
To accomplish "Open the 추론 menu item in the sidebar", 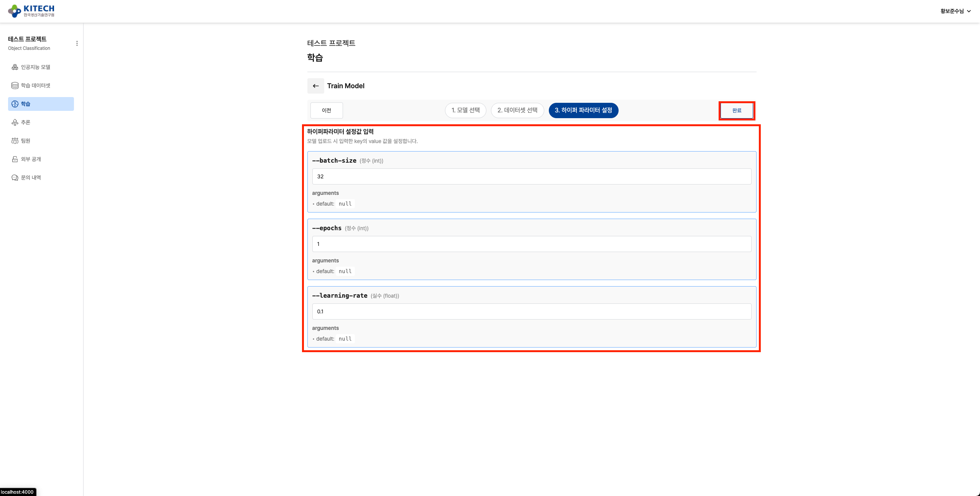I will point(26,122).
